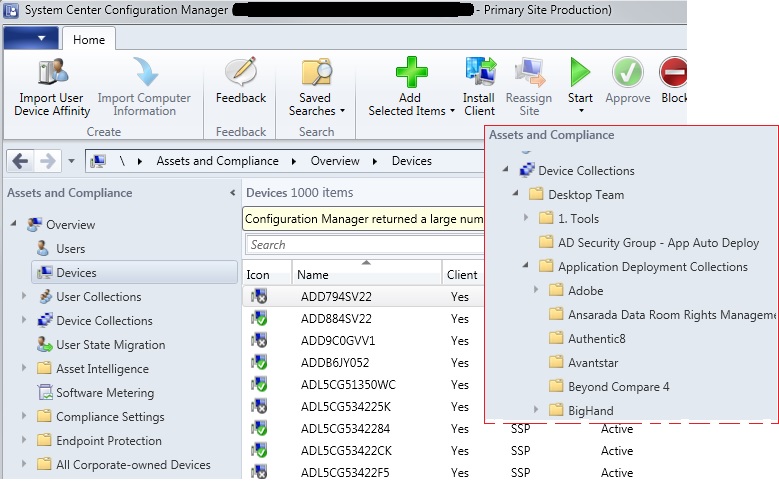
Task: Open the Start dropdown arrow
Action: coord(581,111)
